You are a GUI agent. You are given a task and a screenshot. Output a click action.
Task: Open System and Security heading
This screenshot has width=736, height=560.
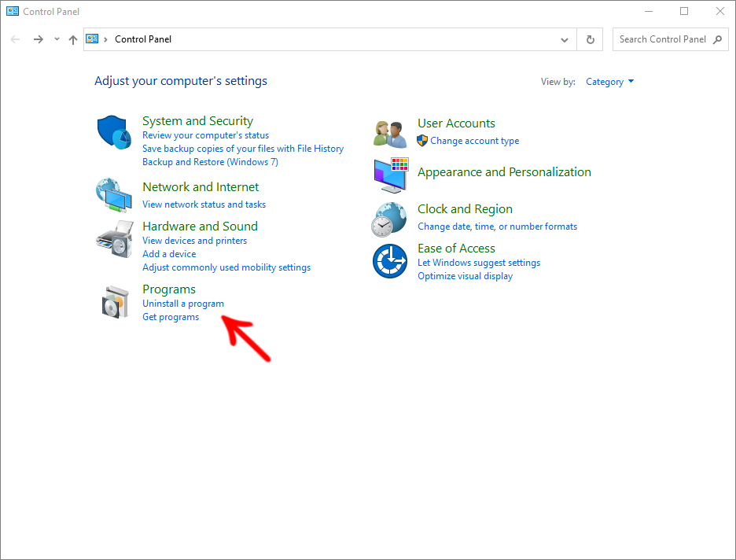click(x=197, y=120)
